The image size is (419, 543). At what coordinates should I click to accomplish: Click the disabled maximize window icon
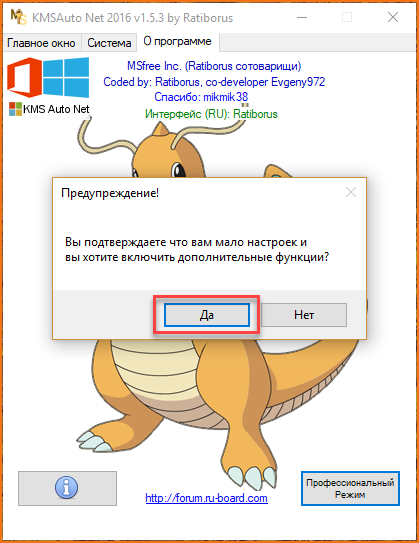(x=347, y=17)
